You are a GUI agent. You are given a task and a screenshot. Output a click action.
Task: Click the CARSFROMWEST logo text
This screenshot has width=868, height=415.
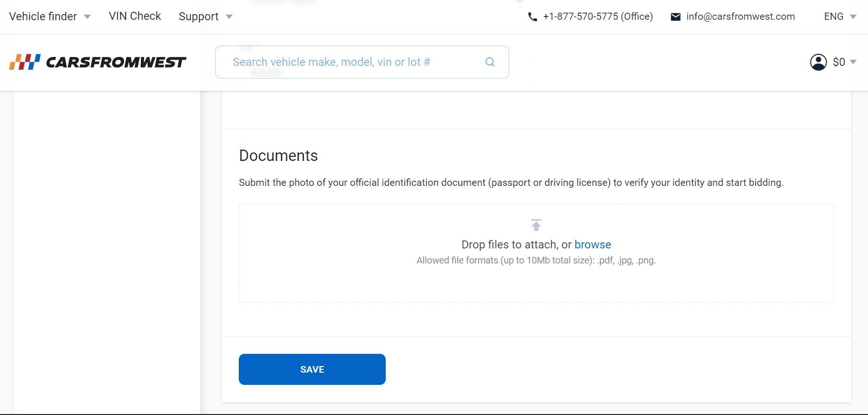pos(116,62)
